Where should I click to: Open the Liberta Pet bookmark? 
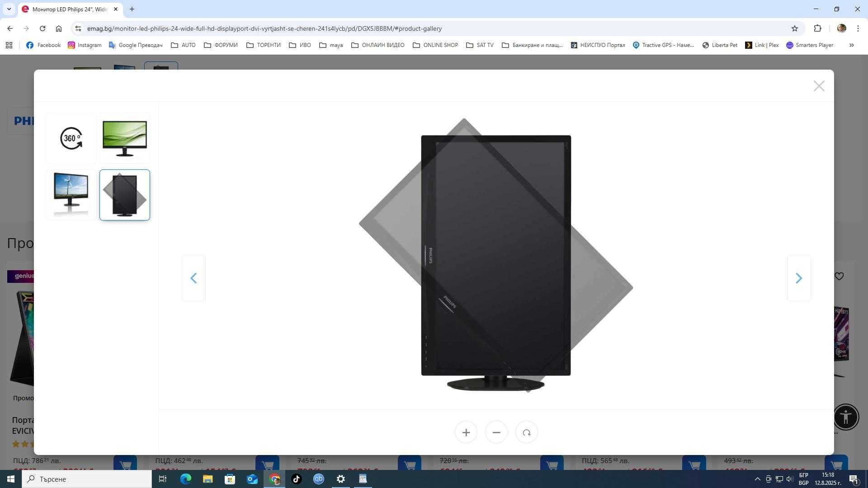[x=720, y=45]
